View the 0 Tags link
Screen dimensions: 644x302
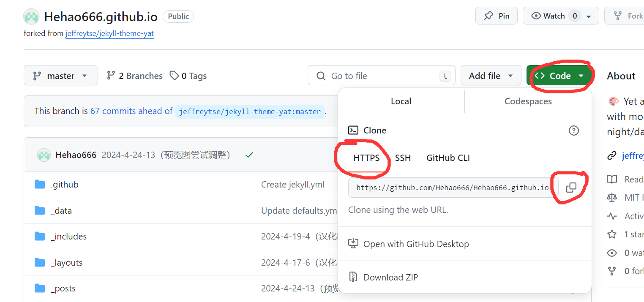coord(188,76)
